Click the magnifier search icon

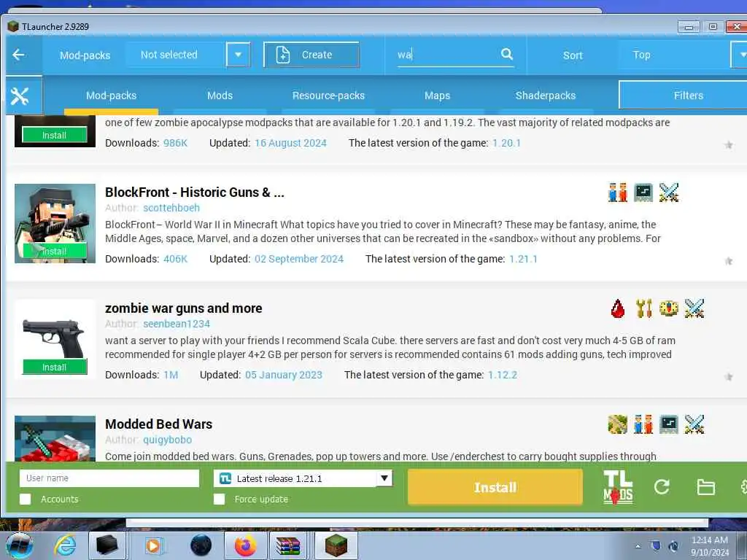click(507, 54)
